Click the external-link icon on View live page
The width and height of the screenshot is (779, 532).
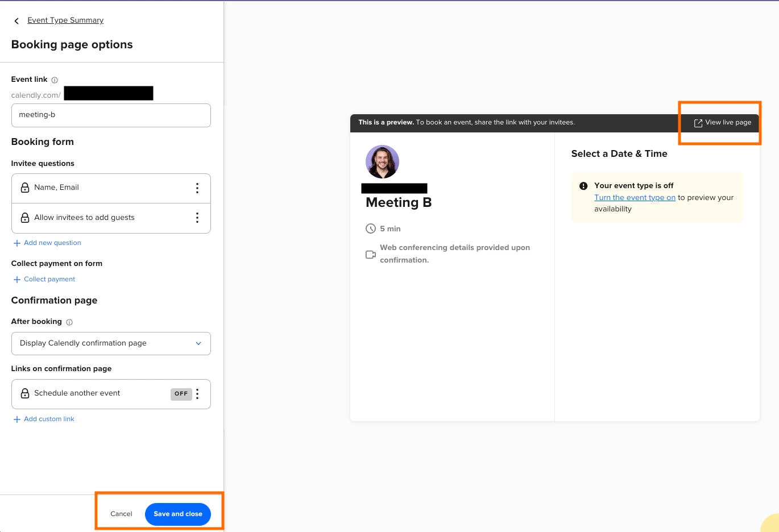[698, 122]
